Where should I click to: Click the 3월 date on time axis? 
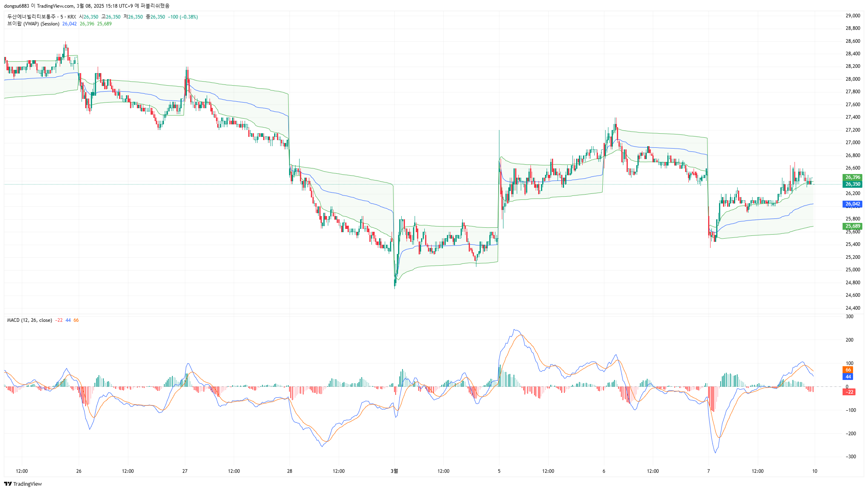[x=394, y=471]
